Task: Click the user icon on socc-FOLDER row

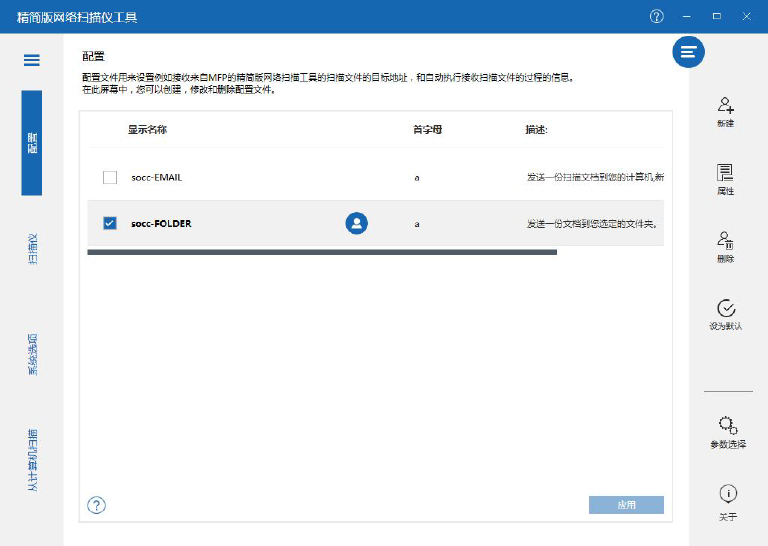Action: tap(357, 223)
